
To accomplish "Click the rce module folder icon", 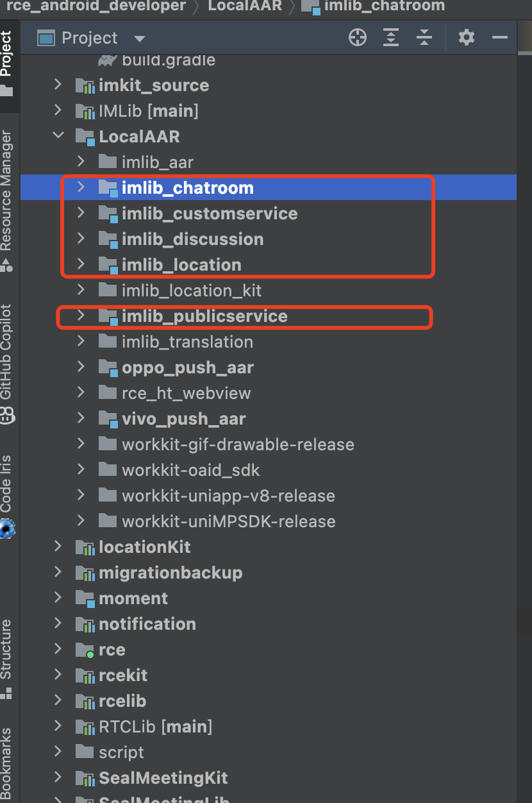I will (85, 650).
